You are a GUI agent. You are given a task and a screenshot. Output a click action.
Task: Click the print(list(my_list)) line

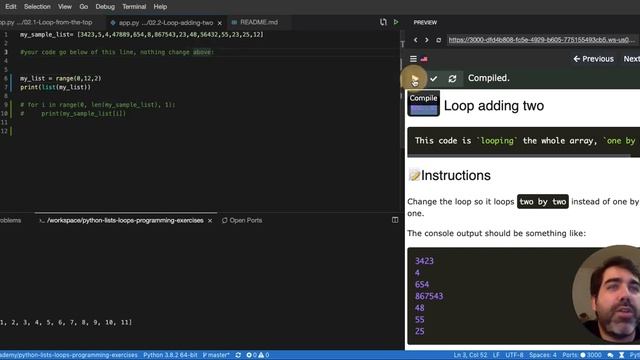click(56, 87)
